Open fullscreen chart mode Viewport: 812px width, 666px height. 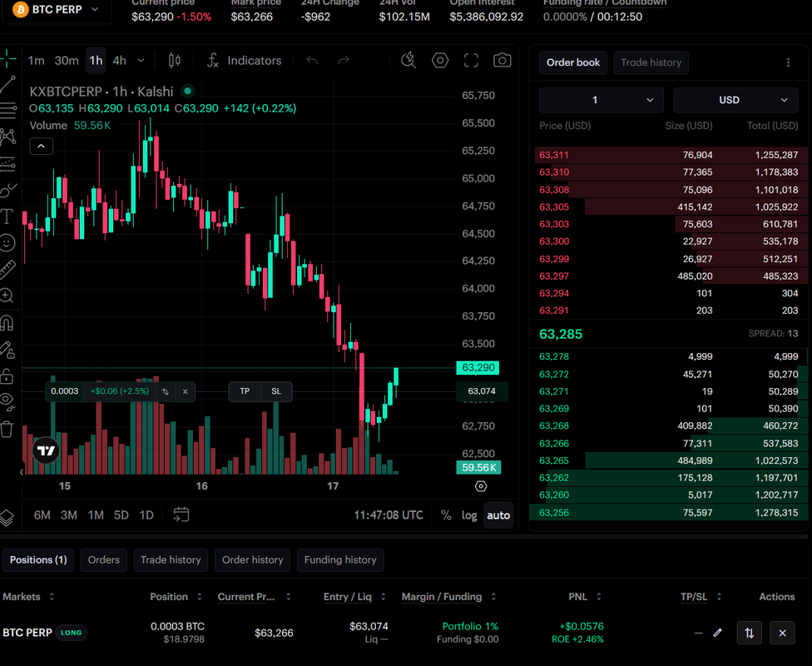(x=471, y=61)
